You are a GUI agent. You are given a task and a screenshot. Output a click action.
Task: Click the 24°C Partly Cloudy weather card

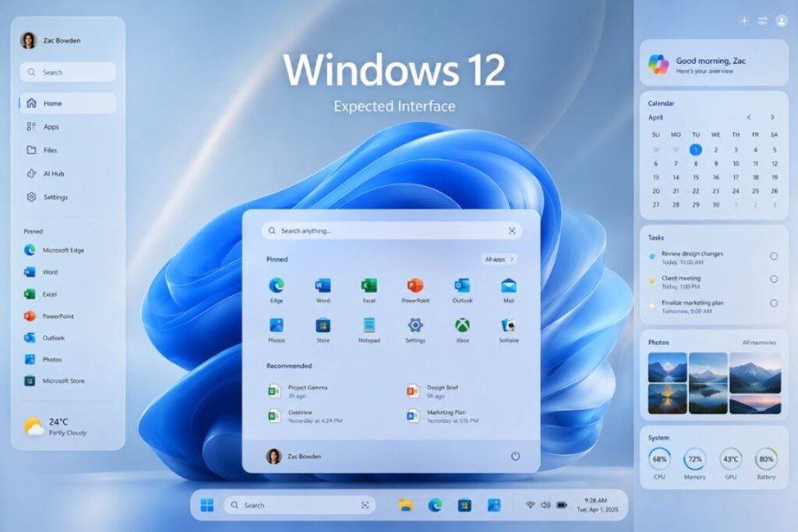56,427
